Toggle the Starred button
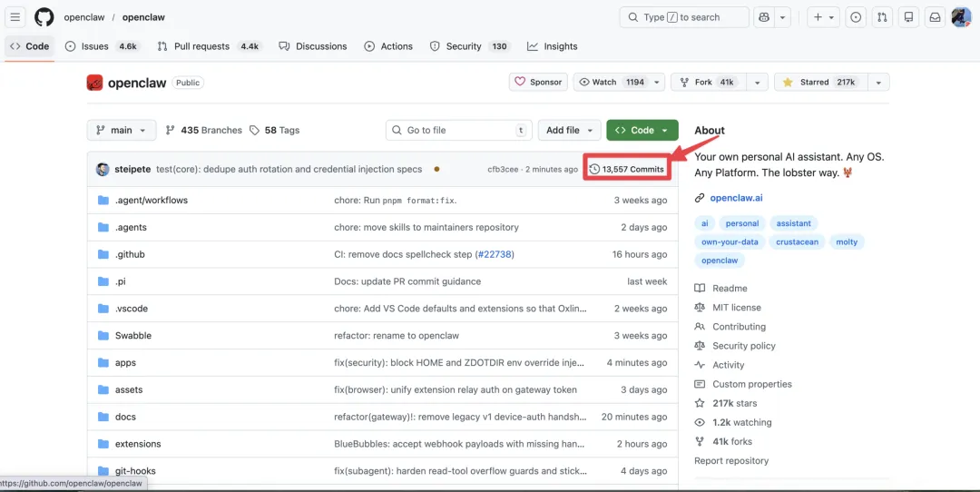The height and width of the screenshot is (492, 980). click(x=819, y=83)
